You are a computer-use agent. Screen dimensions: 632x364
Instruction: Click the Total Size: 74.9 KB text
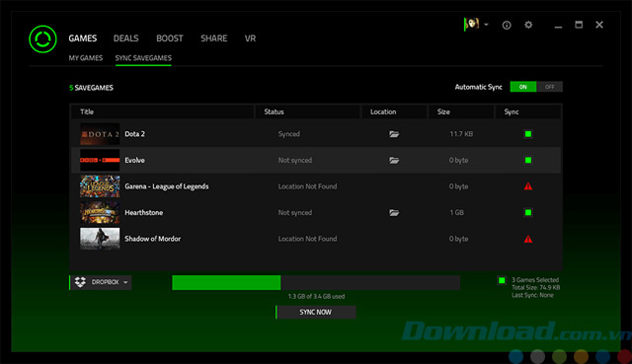535,287
